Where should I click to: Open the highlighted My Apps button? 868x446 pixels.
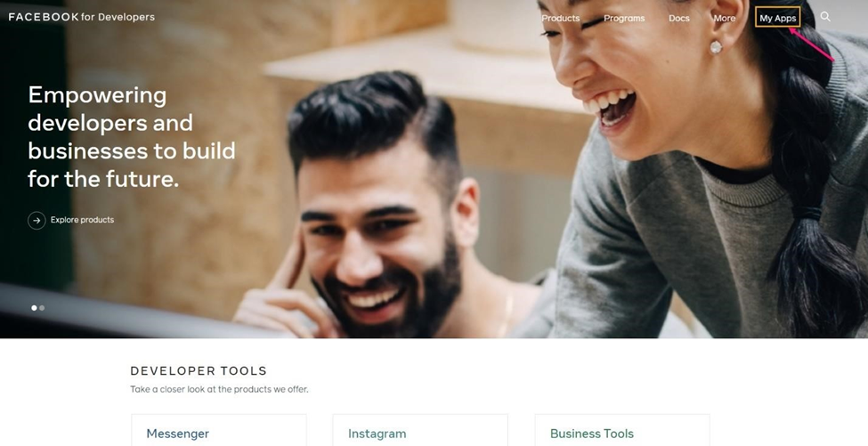[x=777, y=18]
